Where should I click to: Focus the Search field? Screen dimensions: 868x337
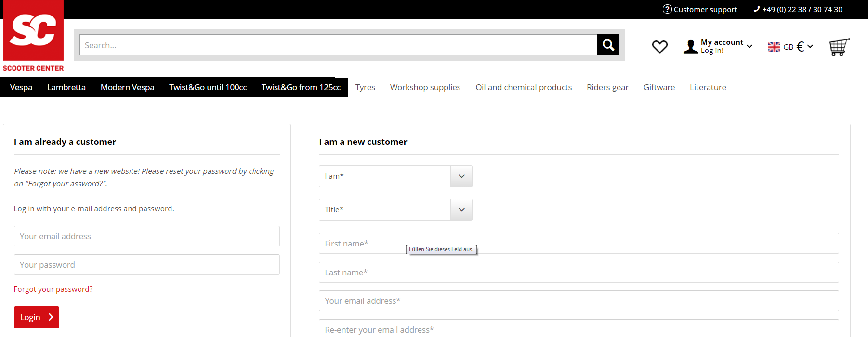pos(338,45)
